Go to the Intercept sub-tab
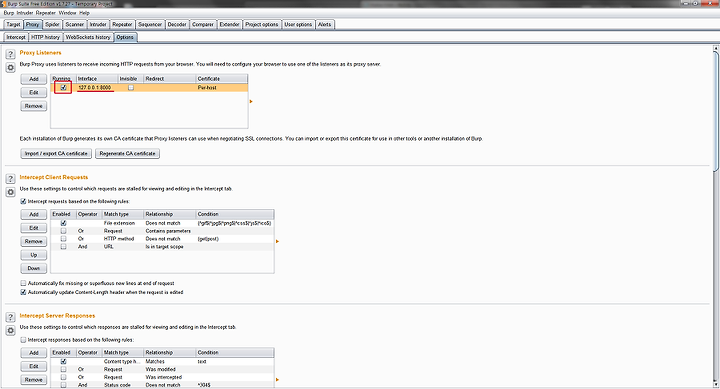 [16, 37]
